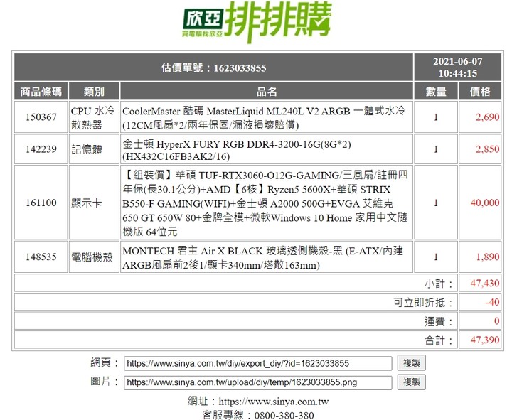Copy the 圖片 link with its 複製 button
This screenshot has height=420, width=512.
tap(412, 382)
